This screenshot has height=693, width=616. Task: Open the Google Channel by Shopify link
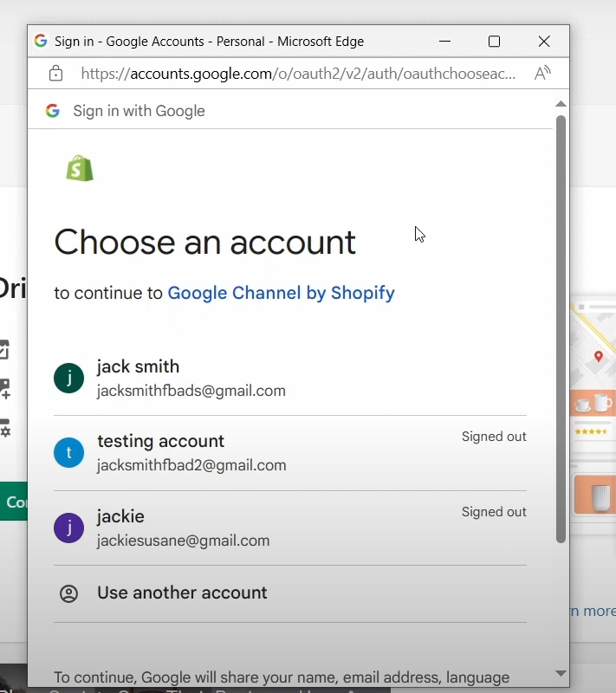[281, 293]
